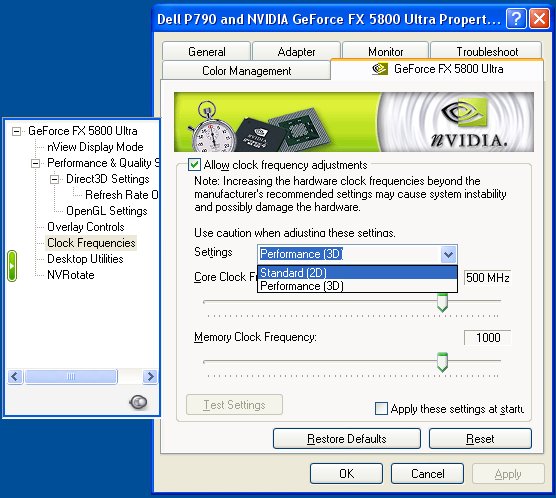Open the Settings dropdown arrow
The image size is (556, 498).
click(449, 254)
